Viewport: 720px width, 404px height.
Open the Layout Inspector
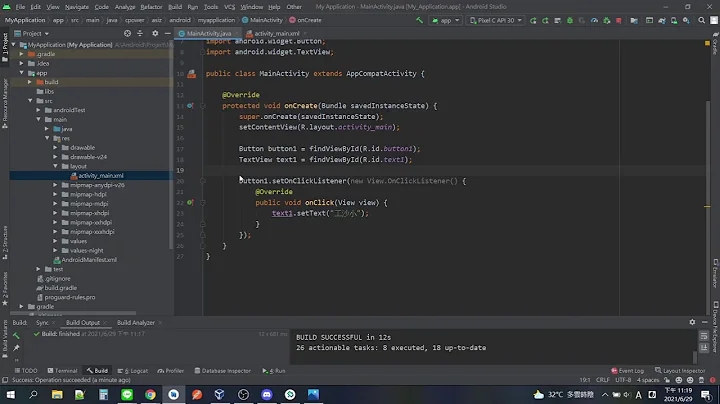click(x=680, y=371)
